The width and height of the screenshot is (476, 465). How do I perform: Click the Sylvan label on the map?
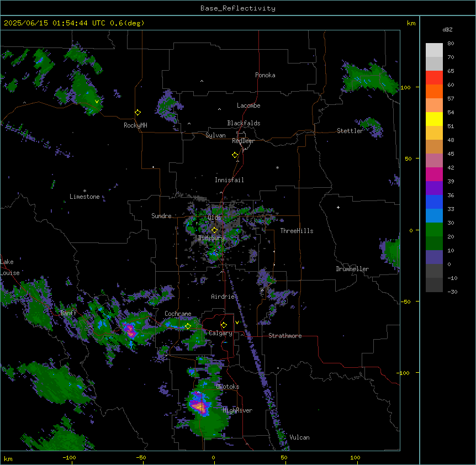pos(215,135)
